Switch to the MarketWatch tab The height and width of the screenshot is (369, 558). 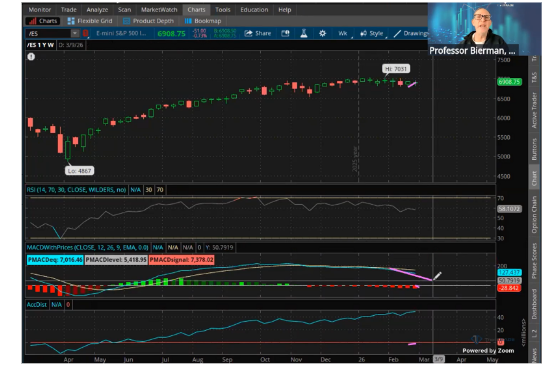(159, 10)
